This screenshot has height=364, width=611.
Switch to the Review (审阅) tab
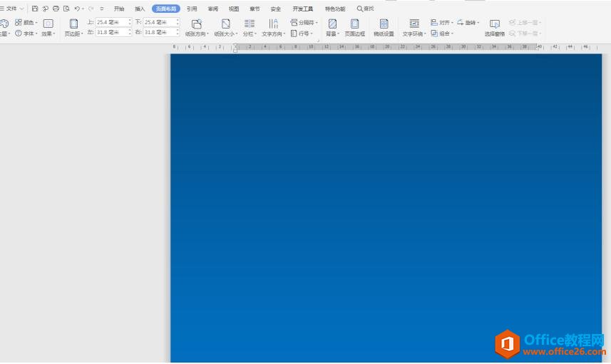point(213,9)
